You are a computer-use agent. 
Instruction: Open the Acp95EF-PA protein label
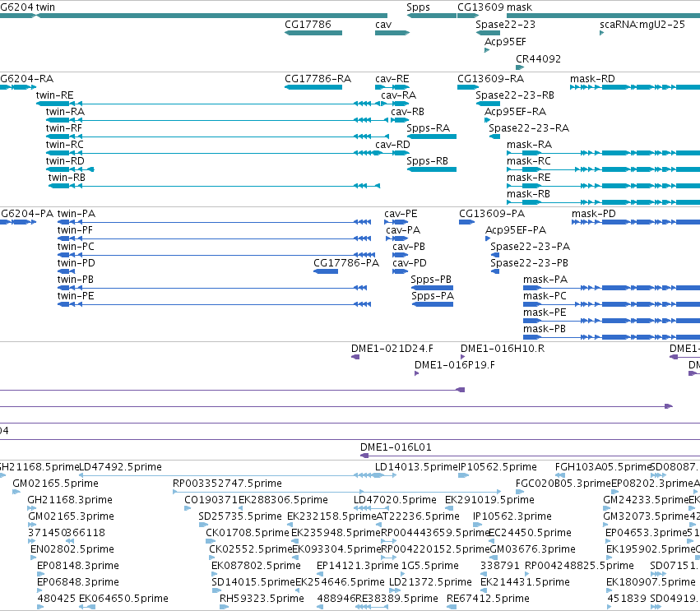point(516,230)
